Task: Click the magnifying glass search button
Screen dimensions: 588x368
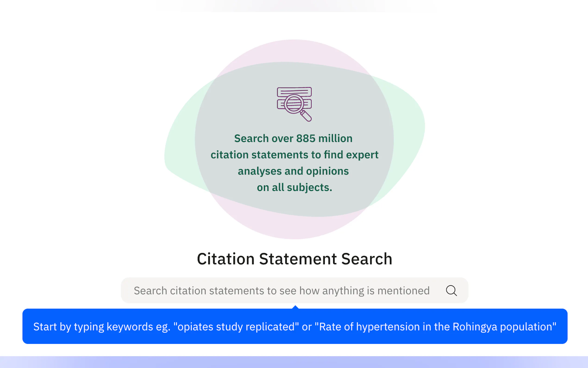Action: click(451, 290)
